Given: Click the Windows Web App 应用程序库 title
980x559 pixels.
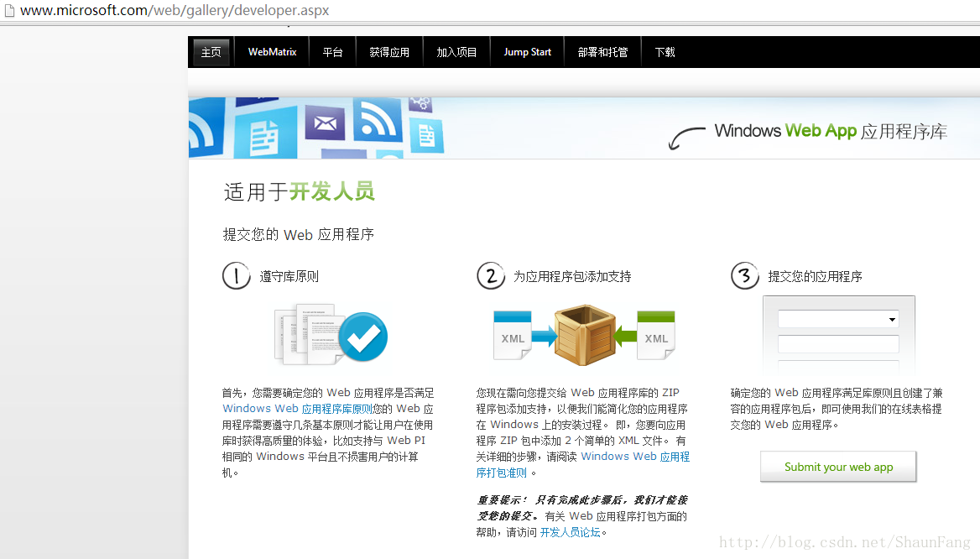Looking at the screenshot, I should pos(831,131).
